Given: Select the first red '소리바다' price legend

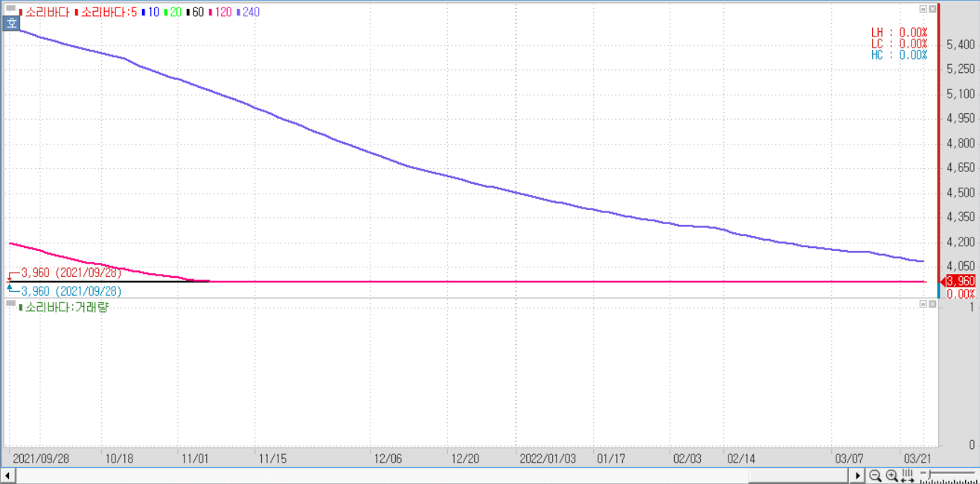Looking at the screenshot, I should pos(44,12).
